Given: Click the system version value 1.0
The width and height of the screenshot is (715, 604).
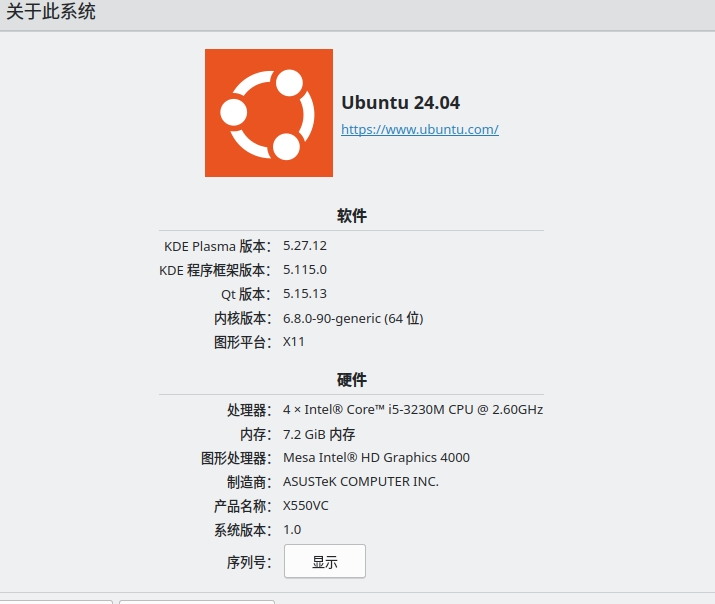Looking at the screenshot, I should [292, 529].
